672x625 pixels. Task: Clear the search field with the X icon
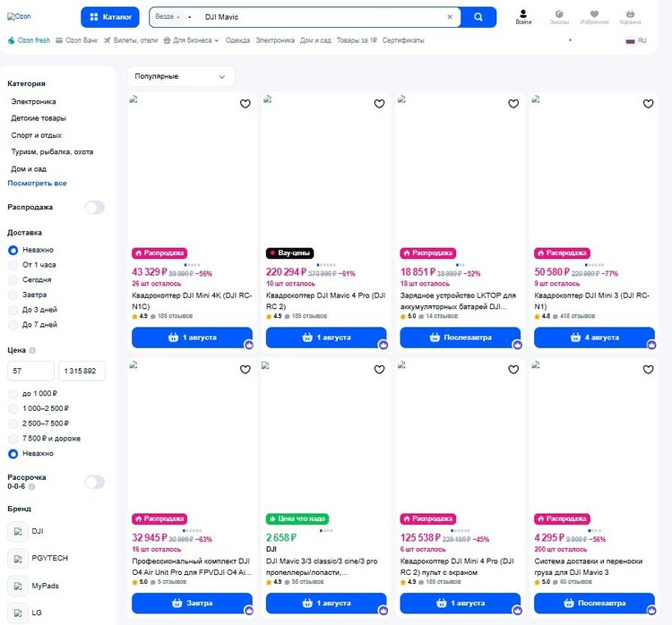(450, 17)
